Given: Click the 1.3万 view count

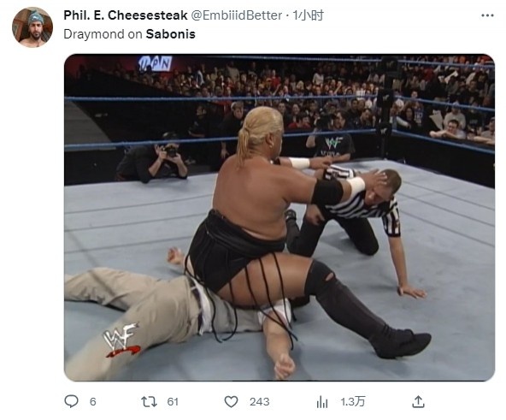Looking at the screenshot, I should (353, 401).
